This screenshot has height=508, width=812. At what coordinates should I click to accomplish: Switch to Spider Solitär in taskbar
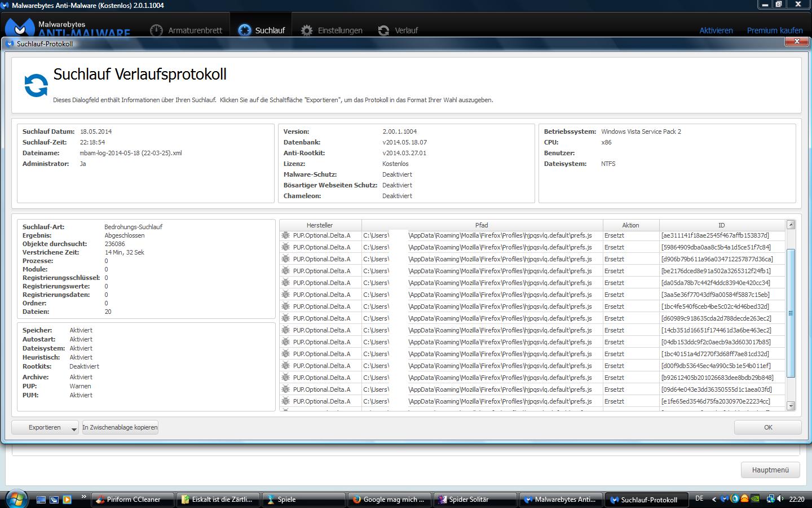tap(475, 500)
